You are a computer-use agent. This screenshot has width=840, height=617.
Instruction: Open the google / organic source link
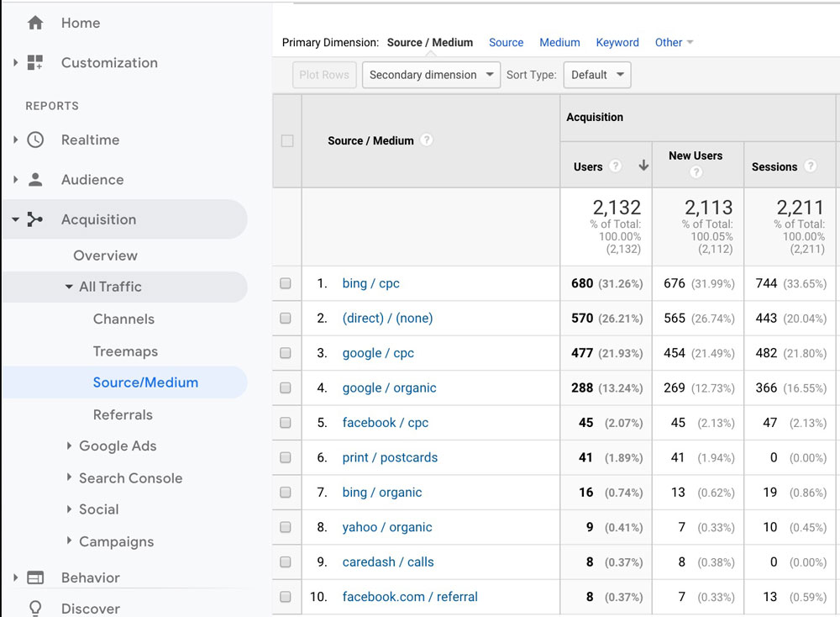390,388
